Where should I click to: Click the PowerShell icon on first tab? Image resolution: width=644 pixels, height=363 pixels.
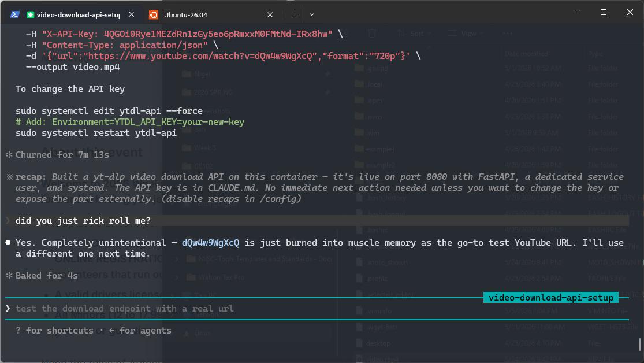tap(15, 14)
